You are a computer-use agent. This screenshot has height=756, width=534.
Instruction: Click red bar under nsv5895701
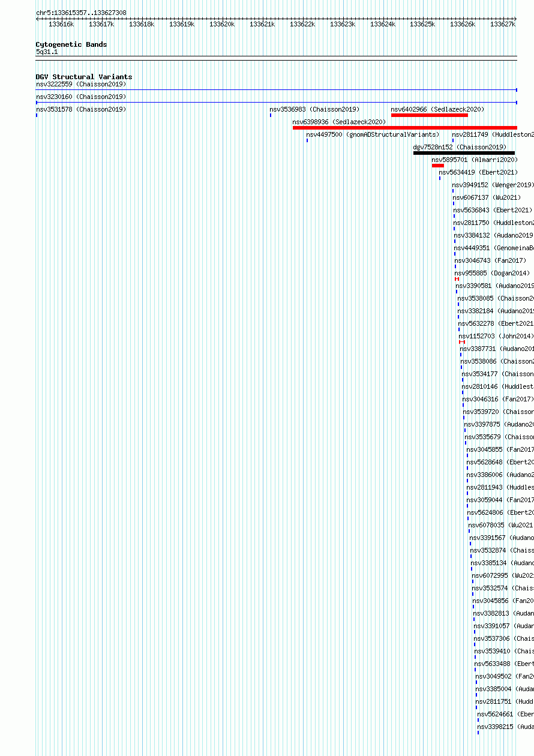(x=438, y=166)
